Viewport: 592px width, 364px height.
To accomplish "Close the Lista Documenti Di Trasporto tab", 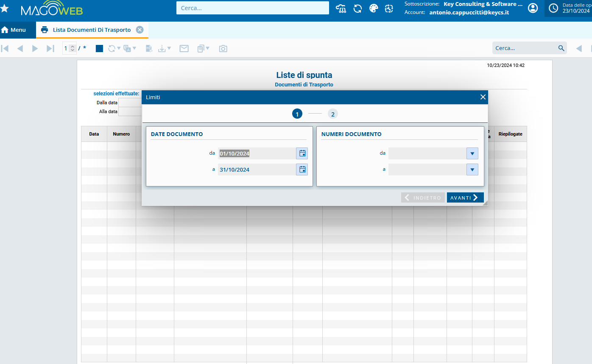I will pyautogui.click(x=140, y=30).
